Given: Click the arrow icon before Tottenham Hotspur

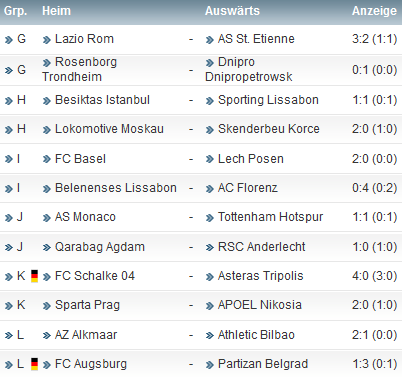Looking at the screenshot, I should 210,218.
